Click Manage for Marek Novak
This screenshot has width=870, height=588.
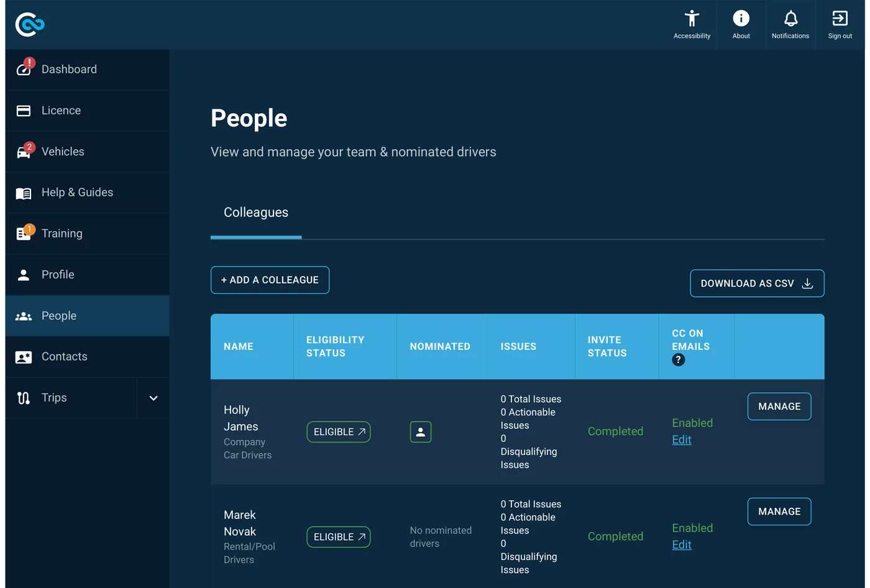pos(779,512)
